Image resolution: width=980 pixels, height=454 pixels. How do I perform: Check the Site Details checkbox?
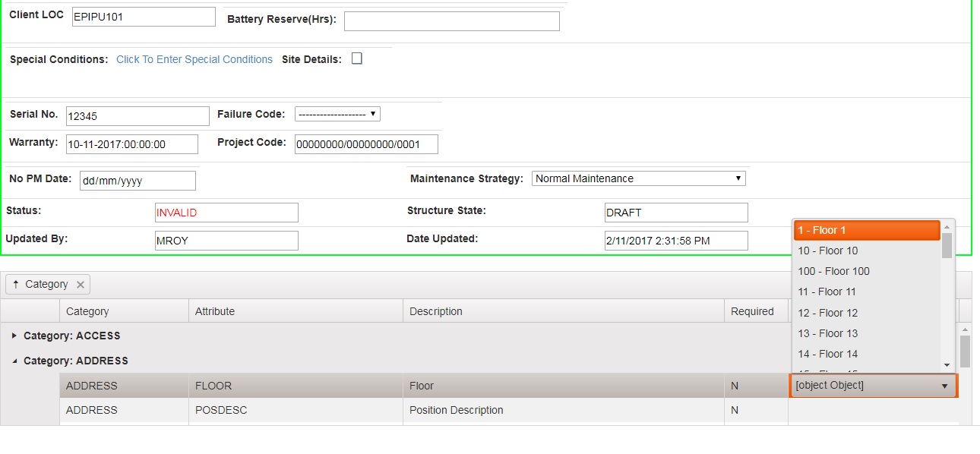pos(357,59)
